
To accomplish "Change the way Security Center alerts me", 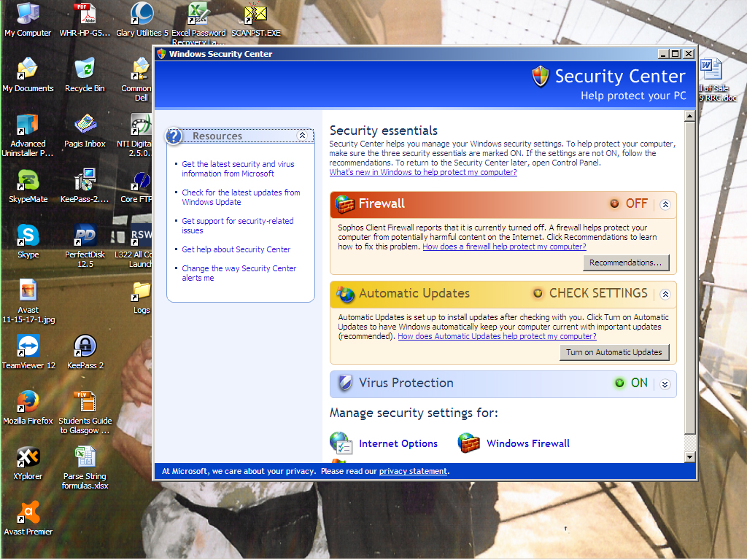I will 239,273.
